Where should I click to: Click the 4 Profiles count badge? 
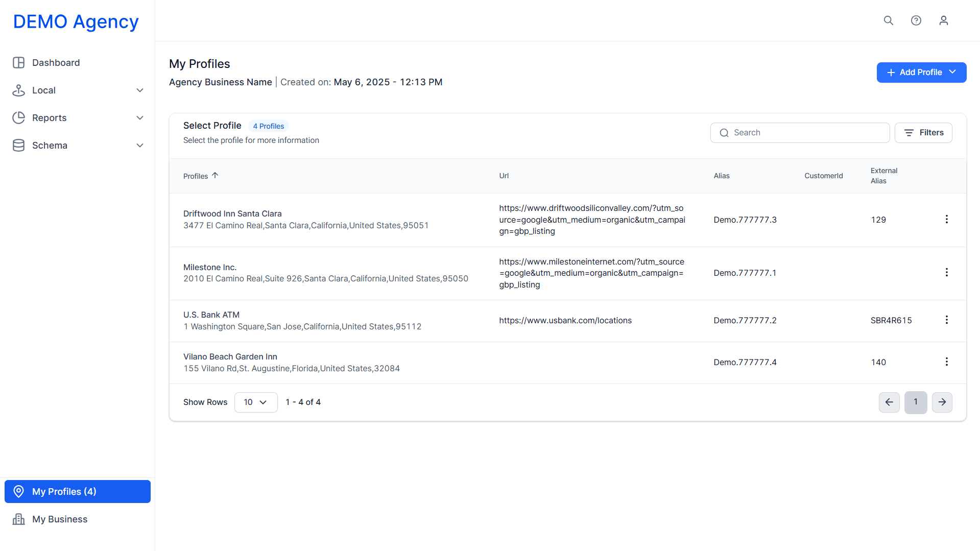point(269,126)
